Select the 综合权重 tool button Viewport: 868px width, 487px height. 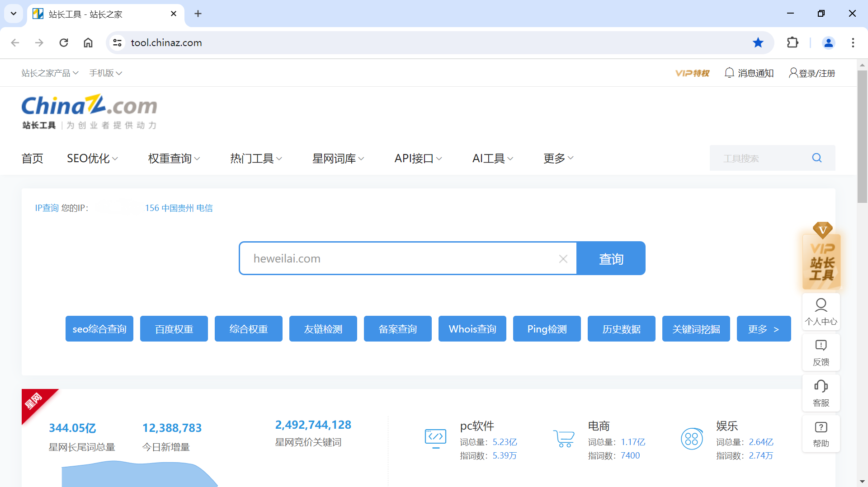point(249,329)
